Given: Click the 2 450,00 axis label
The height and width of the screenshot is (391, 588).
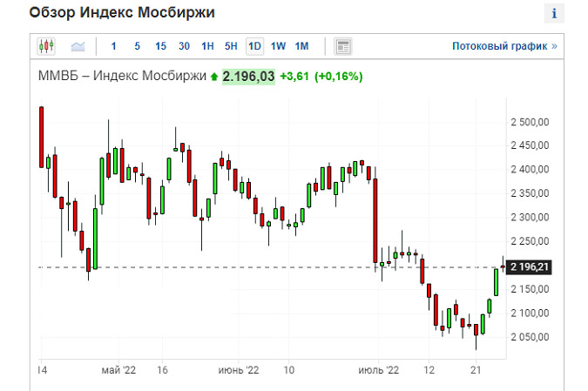Looking at the screenshot, I should [530, 145].
